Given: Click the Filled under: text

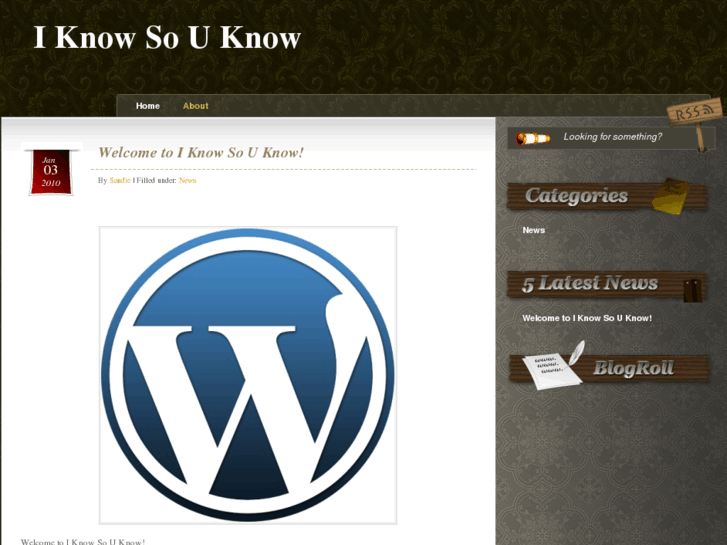Looking at the screenshot, I should 156,180.
